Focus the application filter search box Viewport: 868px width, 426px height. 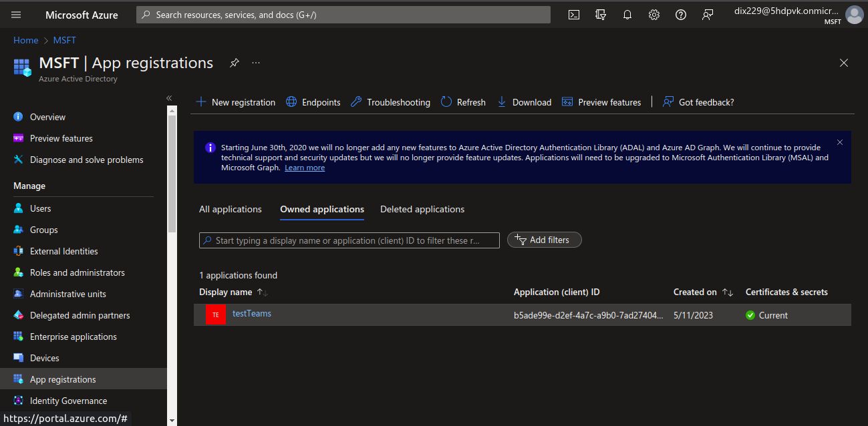(349, 240)
